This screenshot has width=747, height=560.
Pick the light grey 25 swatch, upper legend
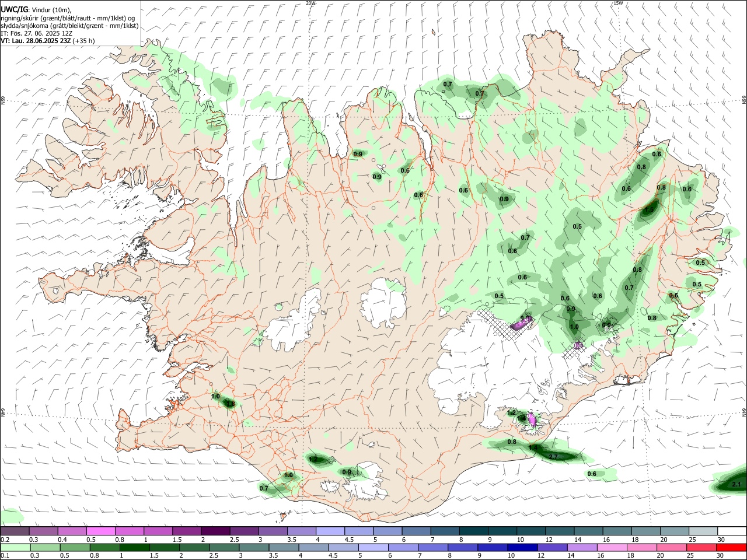coord(702,531)
